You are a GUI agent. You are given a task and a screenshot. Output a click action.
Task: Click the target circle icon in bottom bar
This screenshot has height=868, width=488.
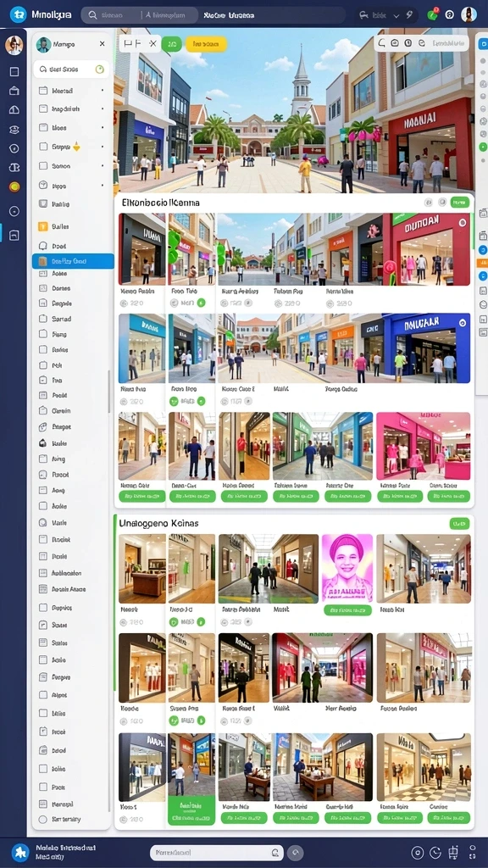(x=418, y=853)
